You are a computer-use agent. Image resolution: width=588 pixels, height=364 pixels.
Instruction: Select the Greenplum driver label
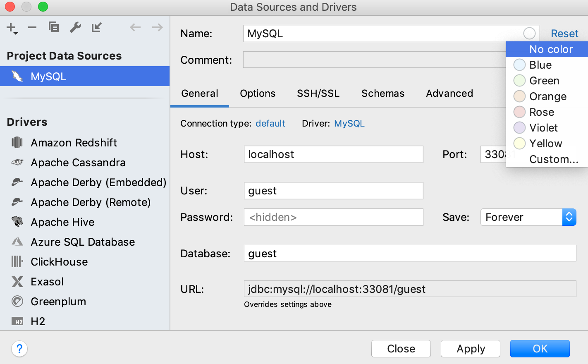pyautogui.click(x=58, y=302)
